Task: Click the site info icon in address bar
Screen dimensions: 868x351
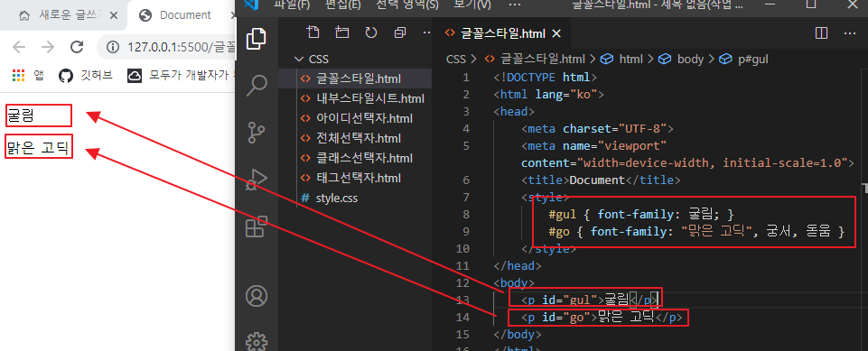Action: coord(113,47)
